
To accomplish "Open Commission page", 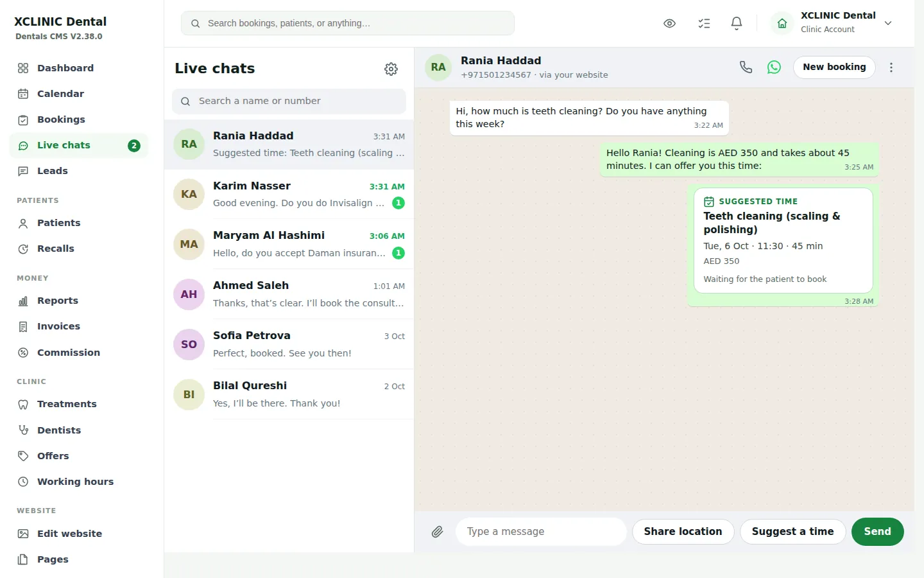I will pos(79,353).
